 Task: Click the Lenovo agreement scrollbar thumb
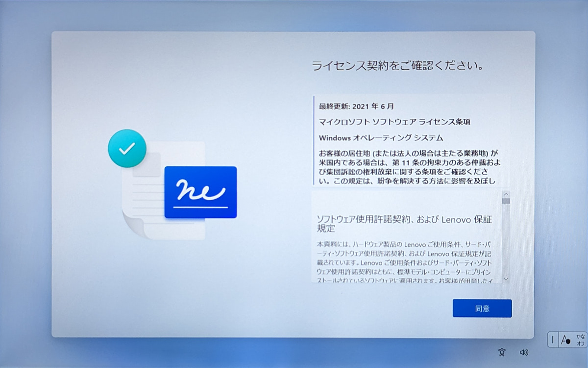(x=506, y=201)
